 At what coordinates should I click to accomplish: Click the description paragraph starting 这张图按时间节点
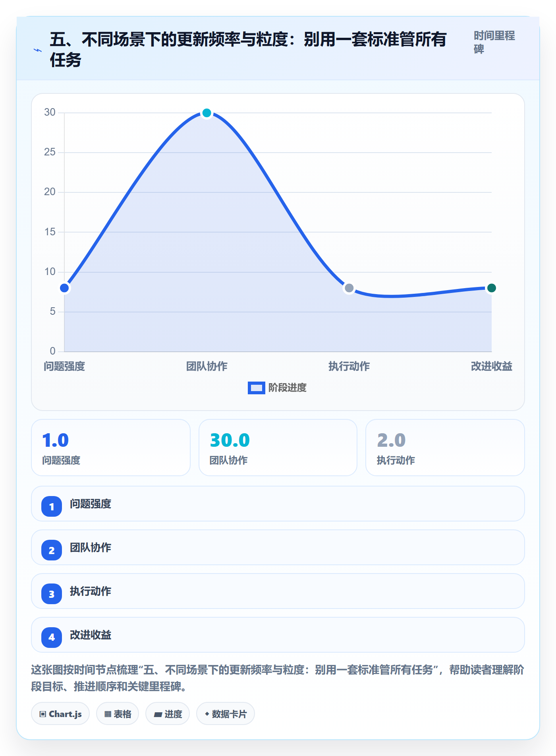pyautogui.click(x=278, y=678)
